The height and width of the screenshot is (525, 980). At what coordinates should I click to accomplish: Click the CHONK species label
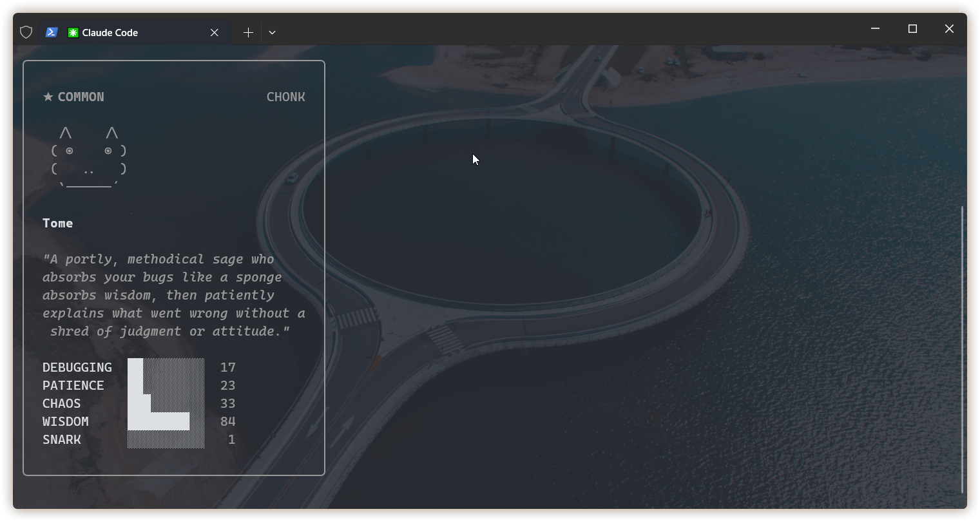coord(286,97)
